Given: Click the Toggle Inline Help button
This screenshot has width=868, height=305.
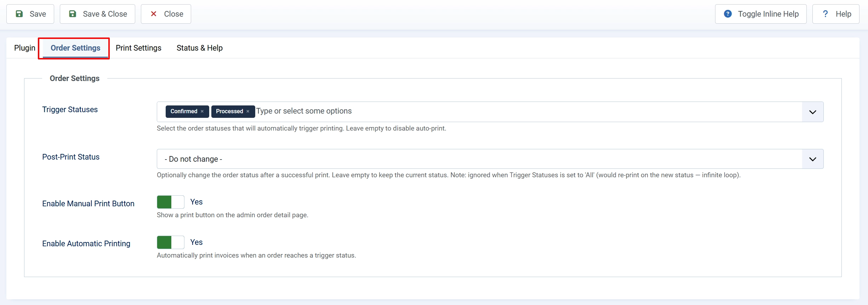Looking at the screenshot, I should coord(761,14).
